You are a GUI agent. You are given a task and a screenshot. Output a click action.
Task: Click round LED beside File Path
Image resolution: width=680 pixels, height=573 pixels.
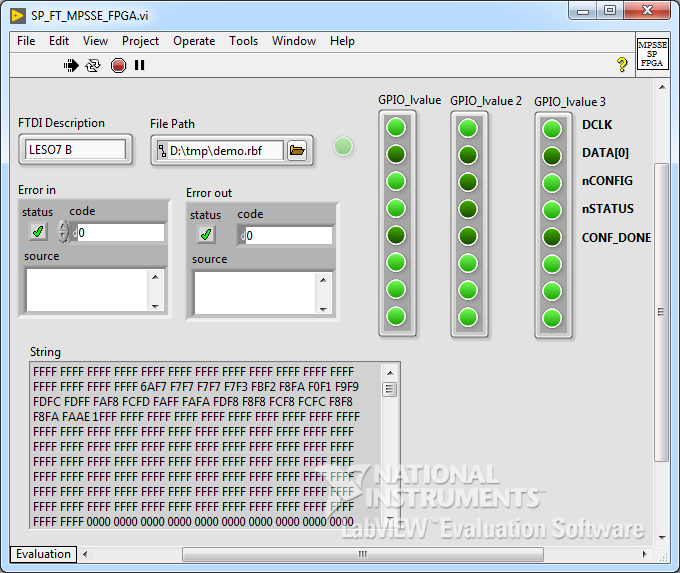(x=343, y=146)
